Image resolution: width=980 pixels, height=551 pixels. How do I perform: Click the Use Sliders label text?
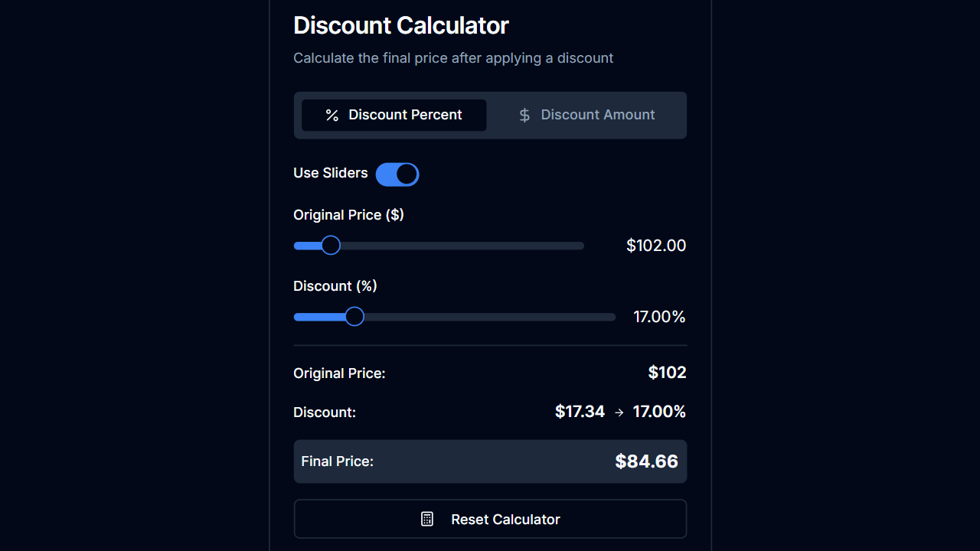point(330,173)
